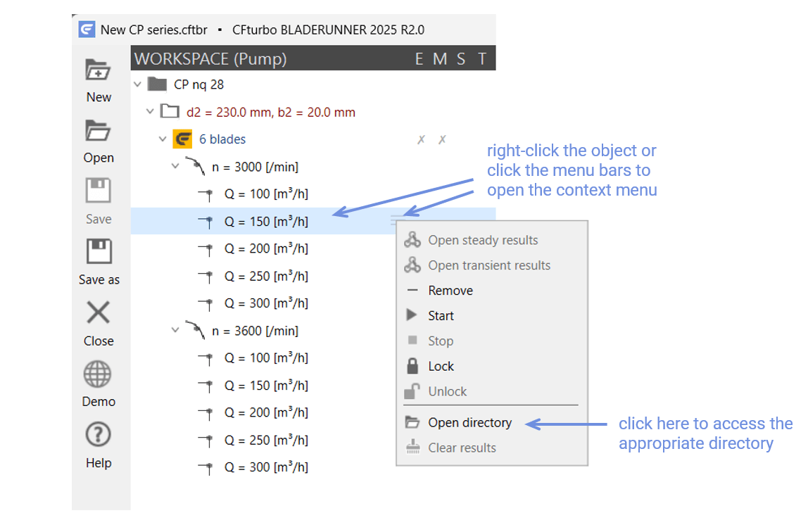The height and width of the screenshot is (532, 808).
Task: Click the outlined folder icon beside d2 = 230.0 mm
Action: 170,111
